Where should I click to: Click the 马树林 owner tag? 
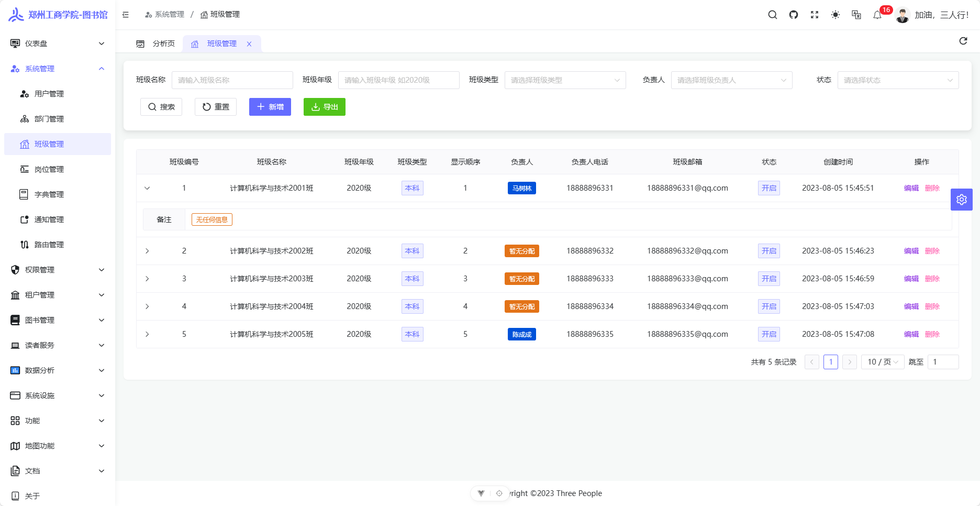click(x=522, y=188)
